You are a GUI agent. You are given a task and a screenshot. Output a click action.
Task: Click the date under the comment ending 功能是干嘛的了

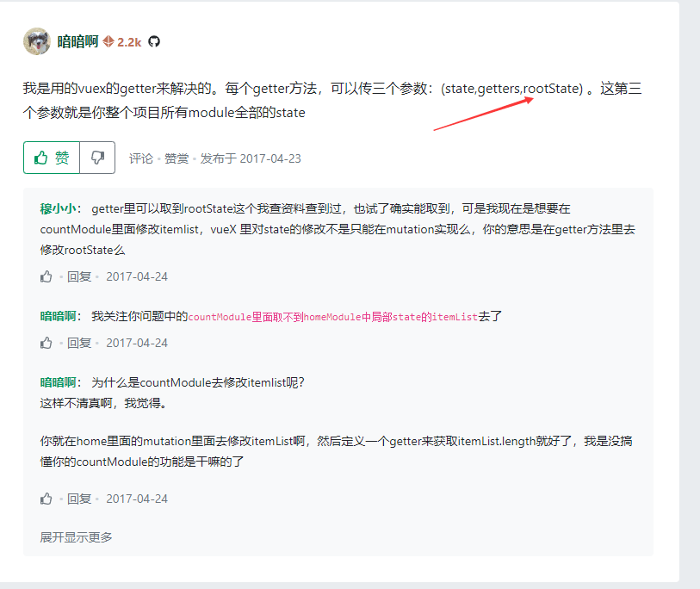137,499
